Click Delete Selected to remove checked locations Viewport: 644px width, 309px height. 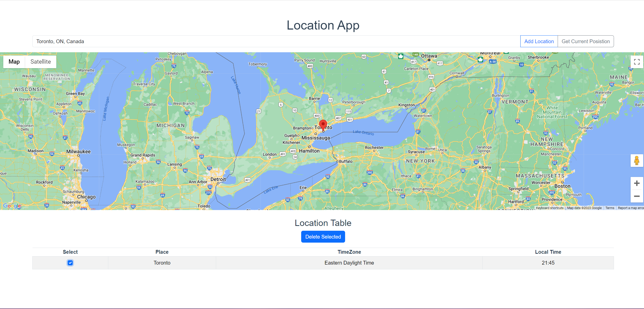pyautogui.click(x=323, y=237)
